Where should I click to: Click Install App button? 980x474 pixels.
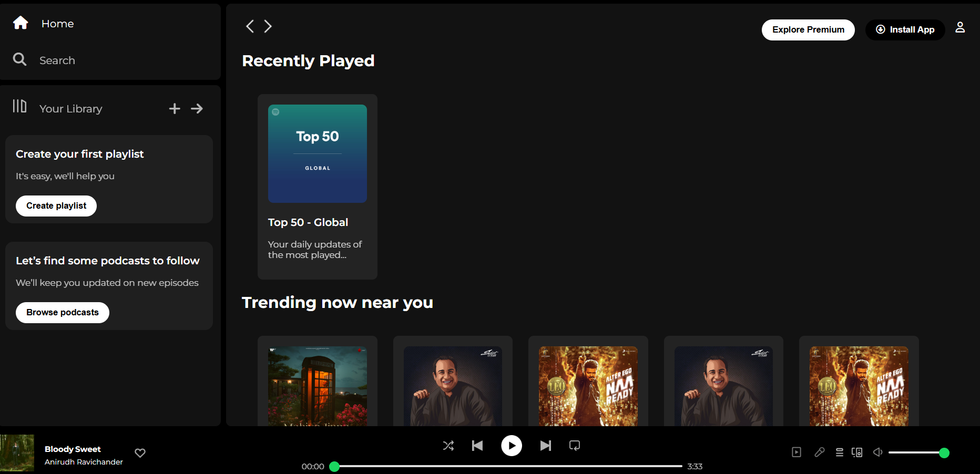(905, 30)
